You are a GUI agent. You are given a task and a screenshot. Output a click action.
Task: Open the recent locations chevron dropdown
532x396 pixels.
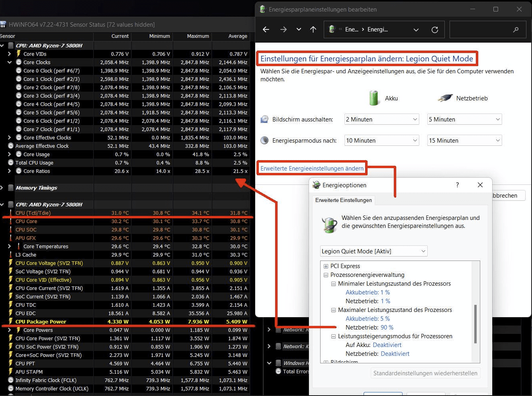[x=299, y=29]
